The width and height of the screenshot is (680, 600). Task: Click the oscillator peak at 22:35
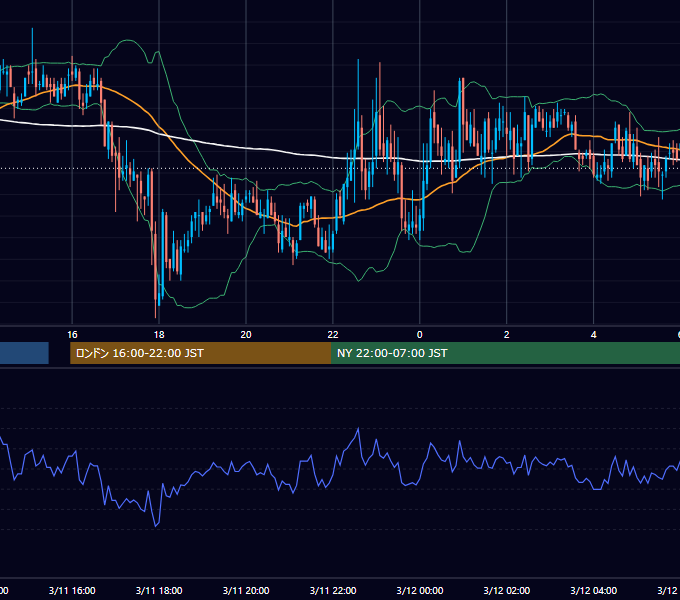358,429
